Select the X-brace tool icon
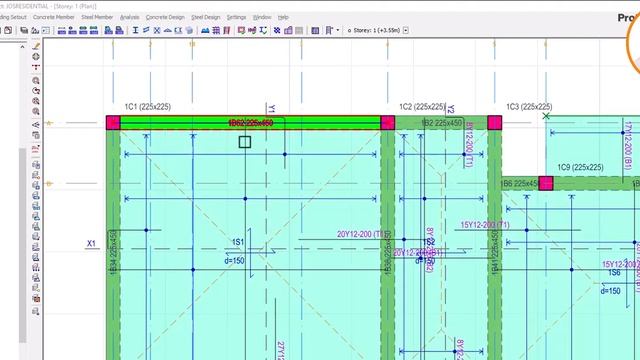 coord(157,30)
